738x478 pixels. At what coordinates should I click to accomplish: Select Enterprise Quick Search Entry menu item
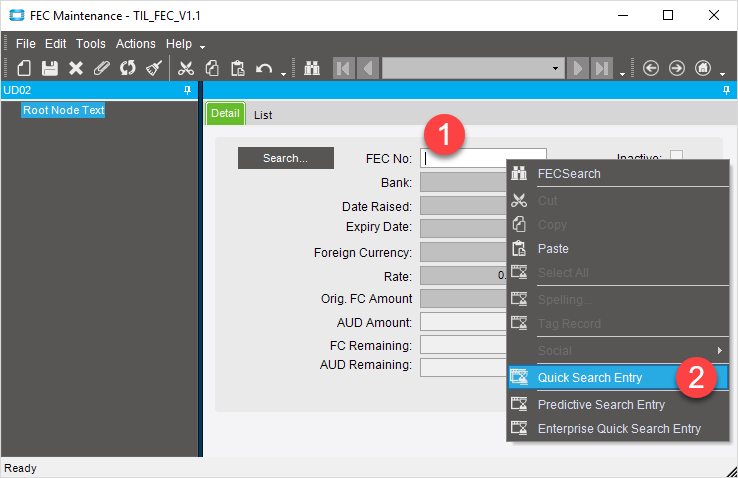click(x=618, y=429)
